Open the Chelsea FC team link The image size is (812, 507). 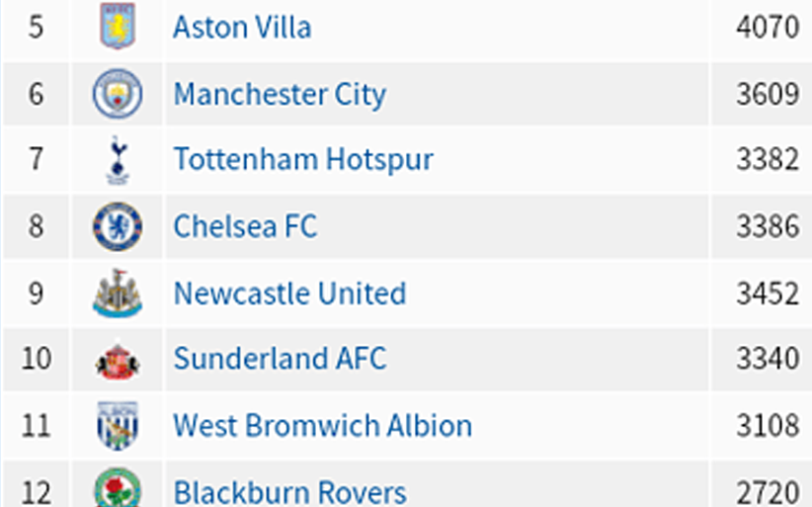(245, 226)
